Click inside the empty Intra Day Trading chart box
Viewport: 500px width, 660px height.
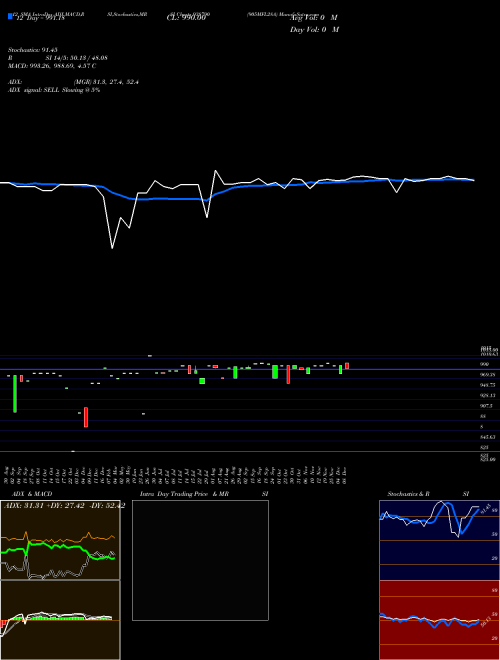(200, 560)
